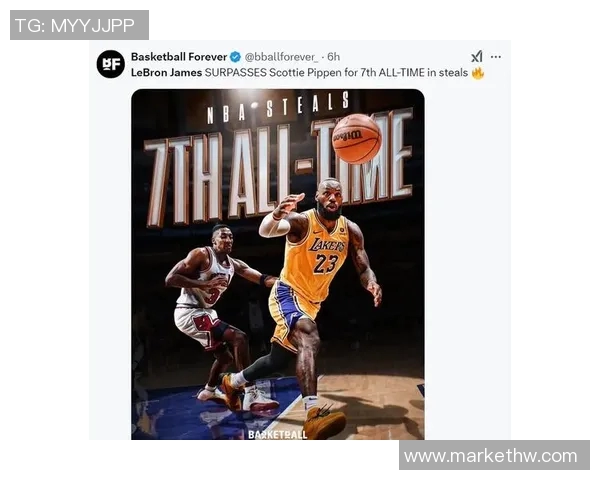Click the bold LeBron James text

coord(166,72)
